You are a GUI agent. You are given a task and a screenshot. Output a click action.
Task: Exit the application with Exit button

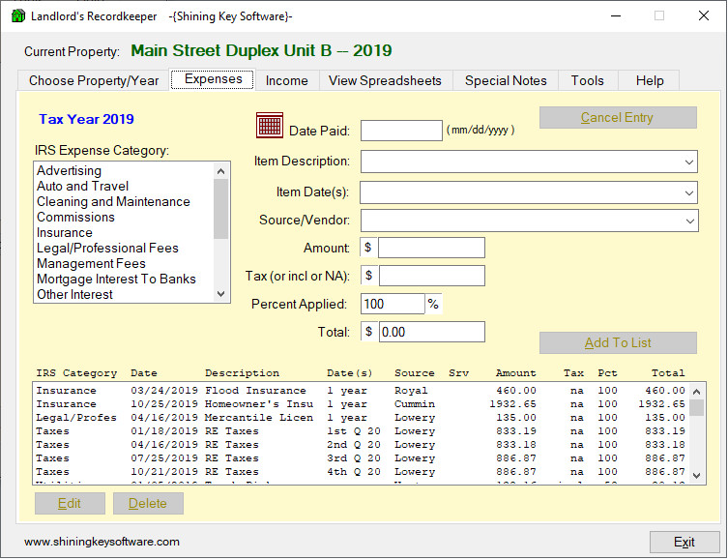684,542
